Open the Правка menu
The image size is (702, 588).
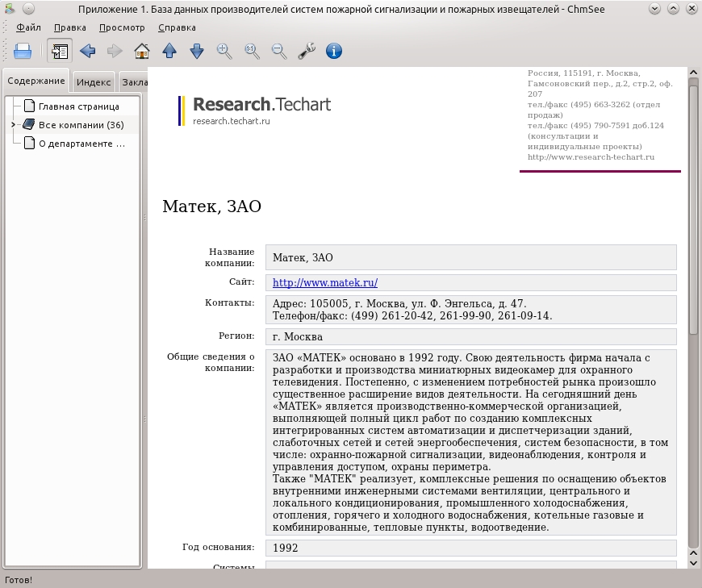point(70,27)
